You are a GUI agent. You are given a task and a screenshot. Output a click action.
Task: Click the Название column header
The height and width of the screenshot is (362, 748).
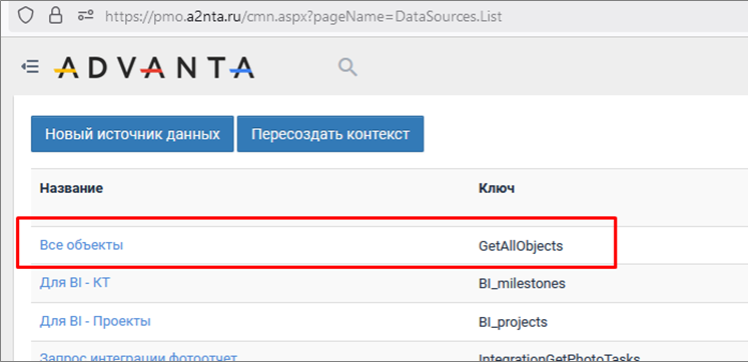[x=71, y=188]
